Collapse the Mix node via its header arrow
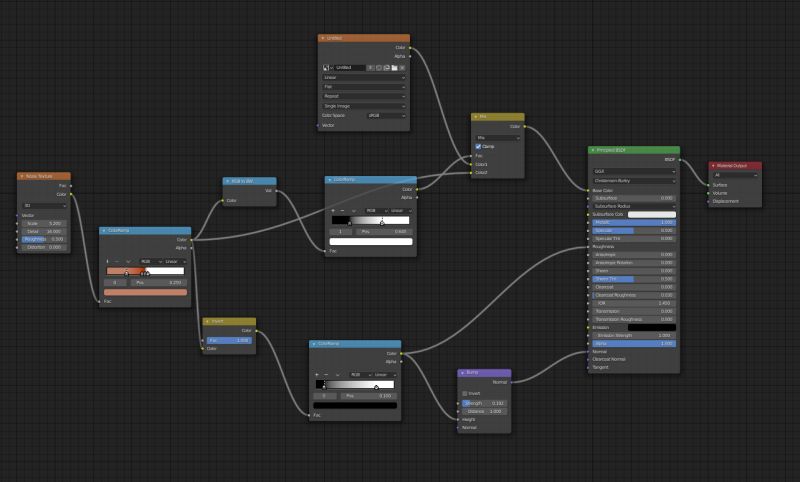Image resolution: width=800 pixels, height=482 pixels. tap(476, 117)
